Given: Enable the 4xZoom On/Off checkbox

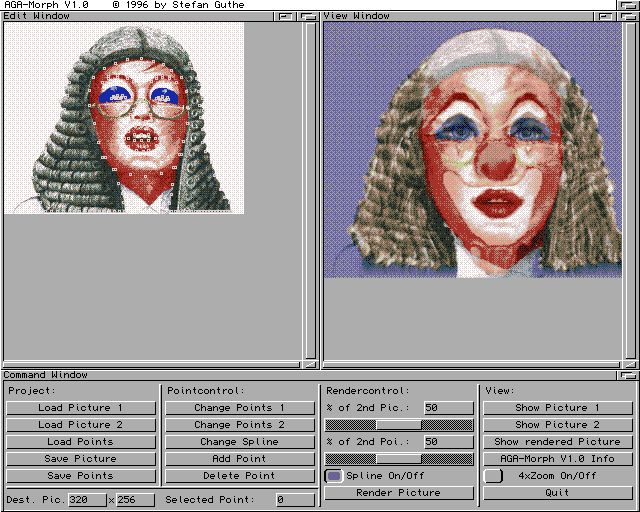Looking at the screenshot, I should pos(493,476).
